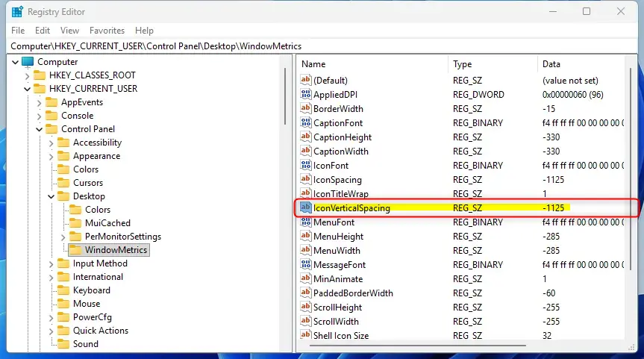Click the DWORD icon beside AppliedDPI

coord(305,94)
